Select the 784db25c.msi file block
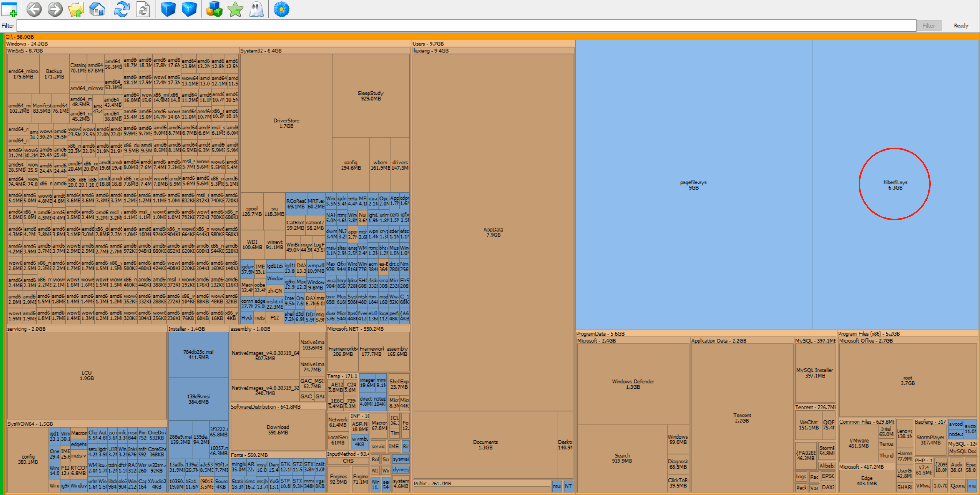Screen dimensions: 980x495 (198, 355)
